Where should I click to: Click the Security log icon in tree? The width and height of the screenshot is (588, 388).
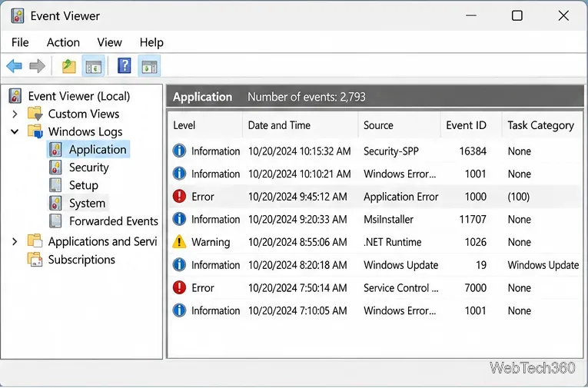tap(55, 167)
